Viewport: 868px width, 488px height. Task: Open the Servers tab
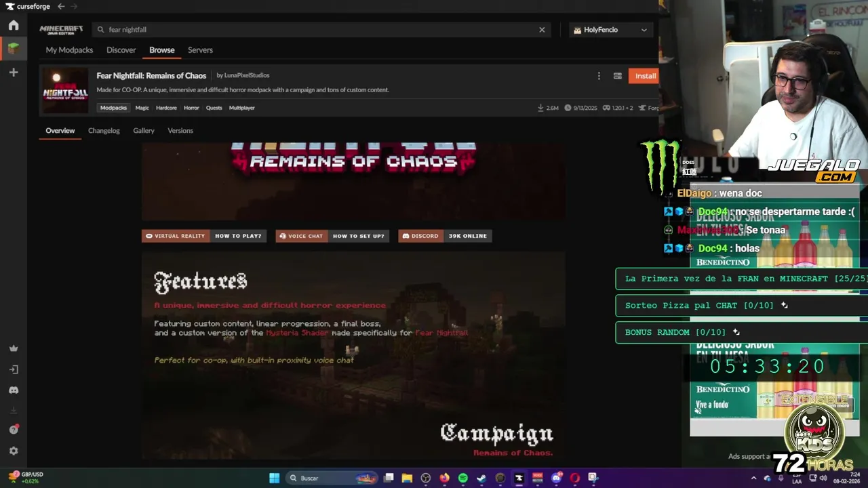[x=200, y=50]
